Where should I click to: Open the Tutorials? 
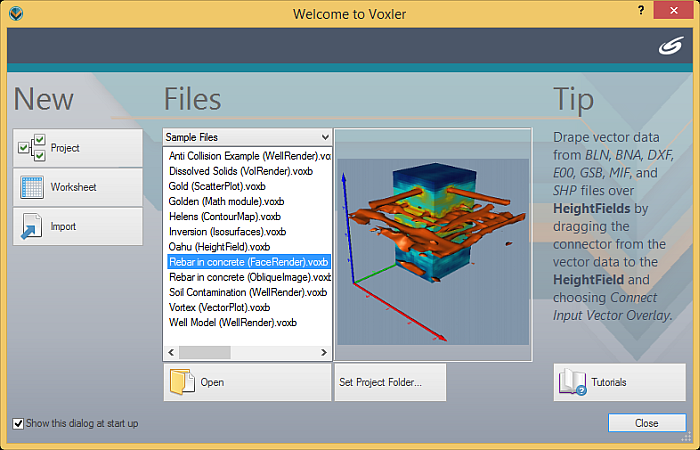click(620, 382)
